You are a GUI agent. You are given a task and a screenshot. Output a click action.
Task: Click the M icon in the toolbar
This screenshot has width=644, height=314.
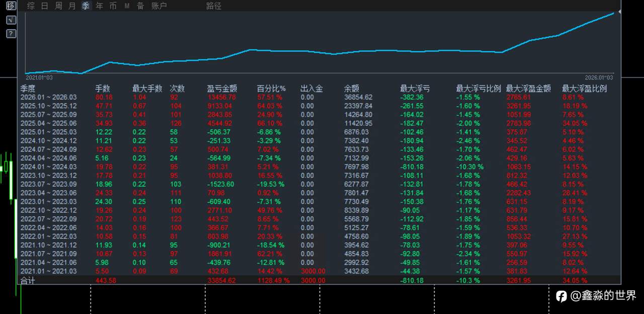click(x=127, y=6)
